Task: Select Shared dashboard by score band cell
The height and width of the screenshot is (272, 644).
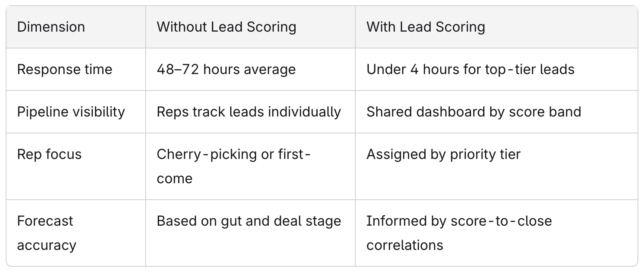Action: pyautogui.click(x=474, y=112)
